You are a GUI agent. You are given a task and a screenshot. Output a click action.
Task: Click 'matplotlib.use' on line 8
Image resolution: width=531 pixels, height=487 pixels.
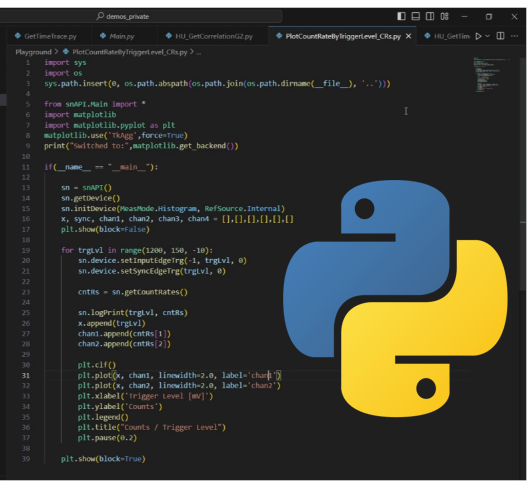pos(116,135)
